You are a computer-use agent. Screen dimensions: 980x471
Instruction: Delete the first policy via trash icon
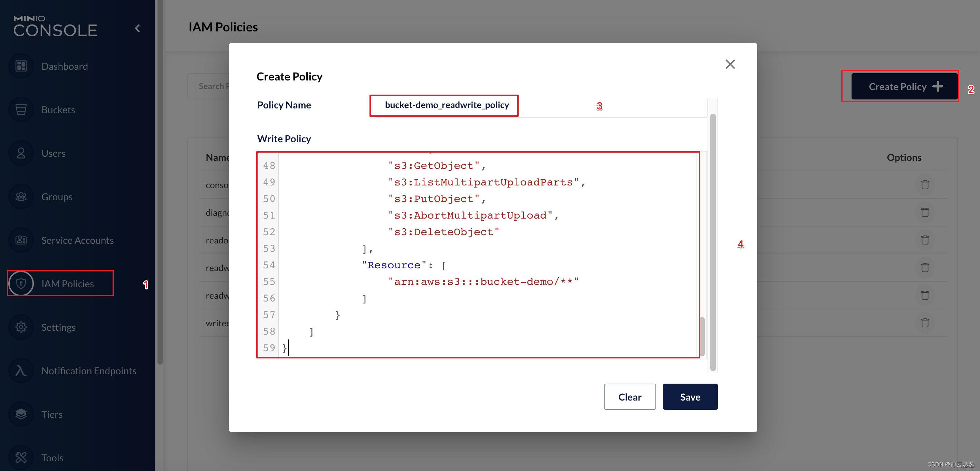(925, 185)
